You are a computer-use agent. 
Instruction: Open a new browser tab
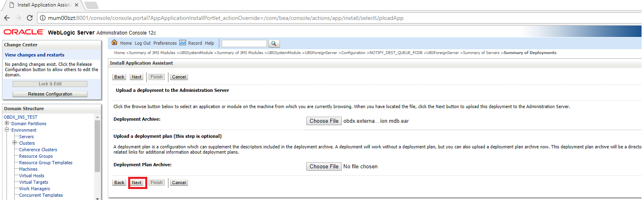pyautogui.click(x=91, y=5)
